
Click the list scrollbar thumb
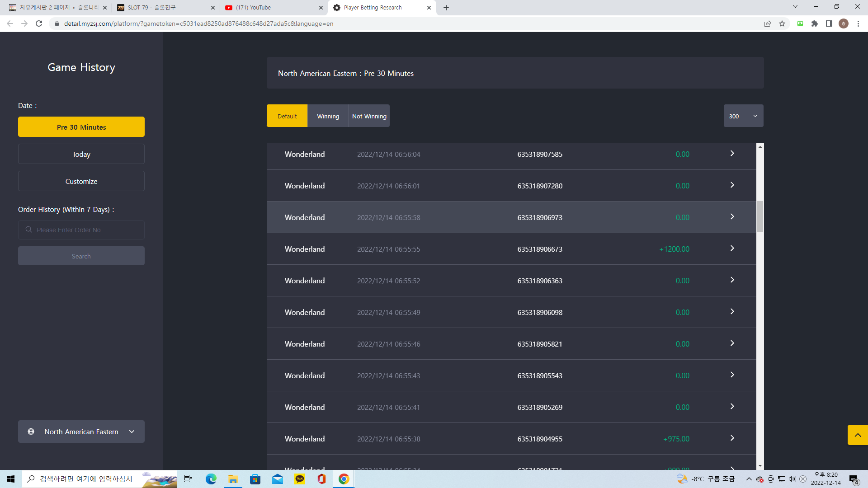(760, 216)
